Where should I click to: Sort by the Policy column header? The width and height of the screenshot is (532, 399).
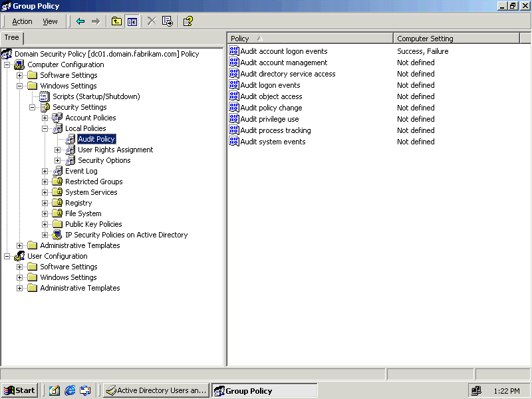pos(310,39)
